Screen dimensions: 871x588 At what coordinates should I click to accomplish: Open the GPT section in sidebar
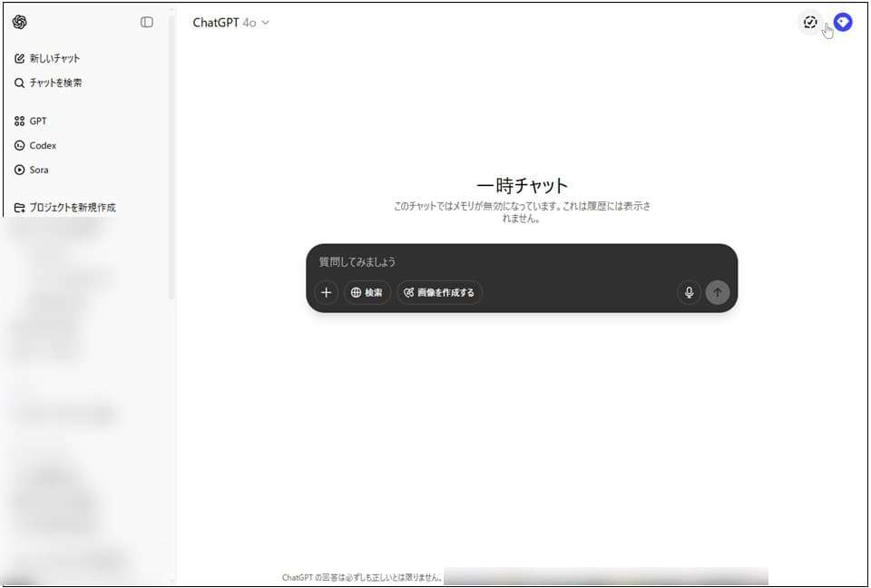point(31,122)
